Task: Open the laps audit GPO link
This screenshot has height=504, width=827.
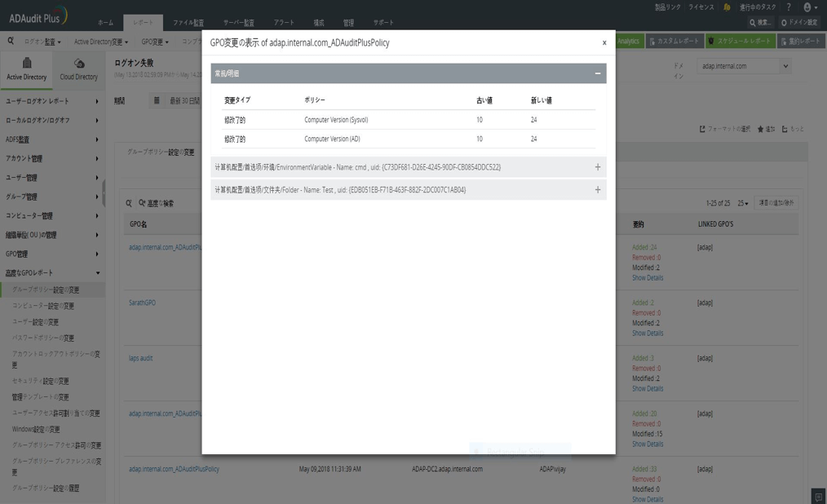Action: (141, 358)
